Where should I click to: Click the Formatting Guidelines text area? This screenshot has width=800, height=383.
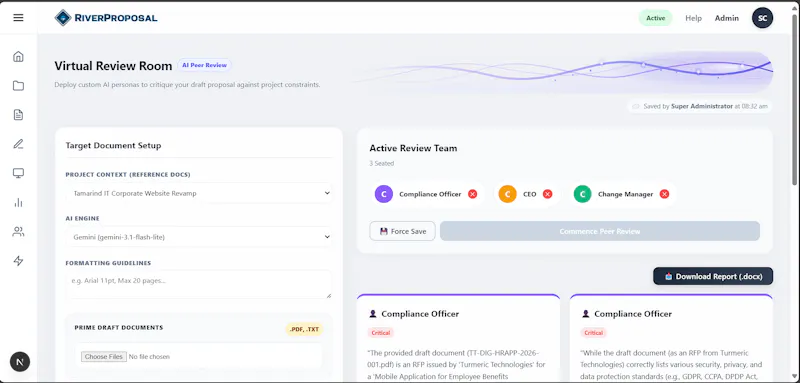[x=198, y=284]
